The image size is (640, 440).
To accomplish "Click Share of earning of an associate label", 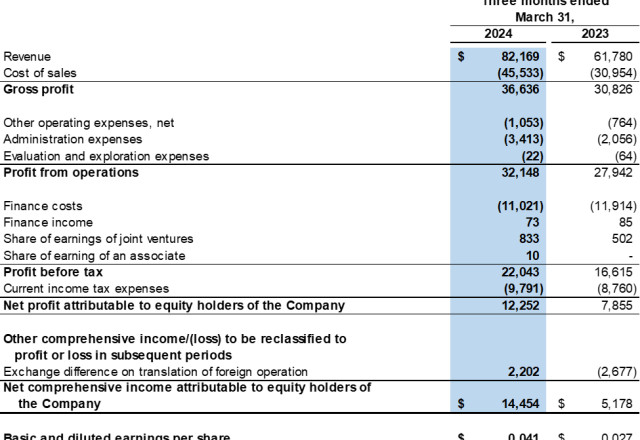I will click(x=94, y=256).
